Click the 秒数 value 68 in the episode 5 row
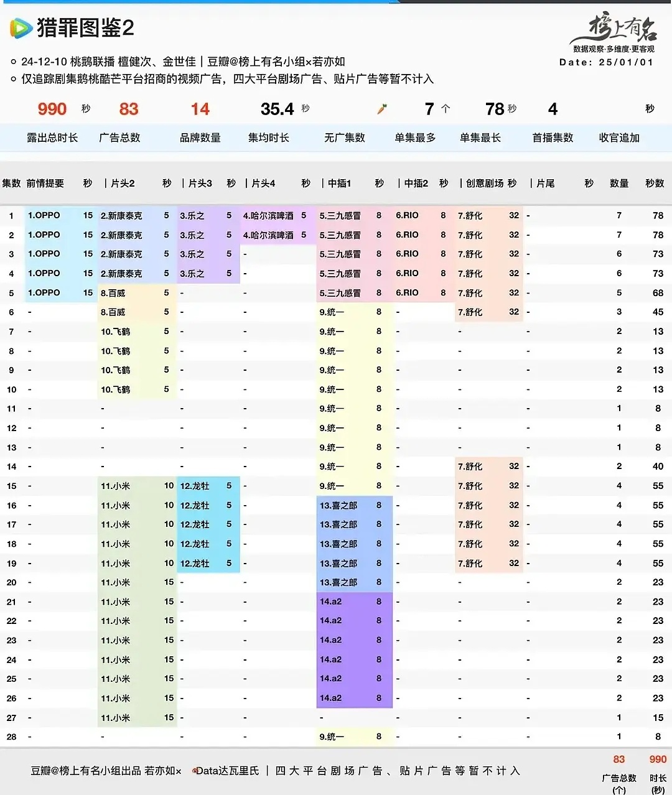This screenshot has height=795, width=672. pyautogui.click(x=658, y=292)
